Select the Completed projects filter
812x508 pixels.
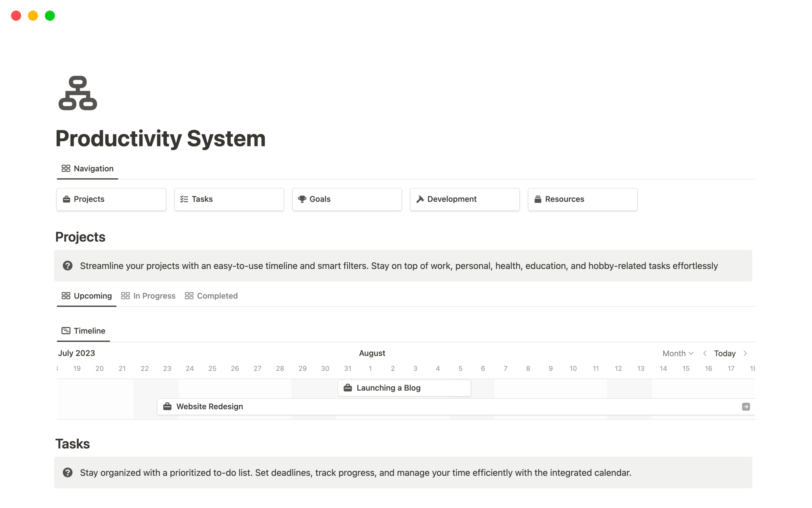217,295
